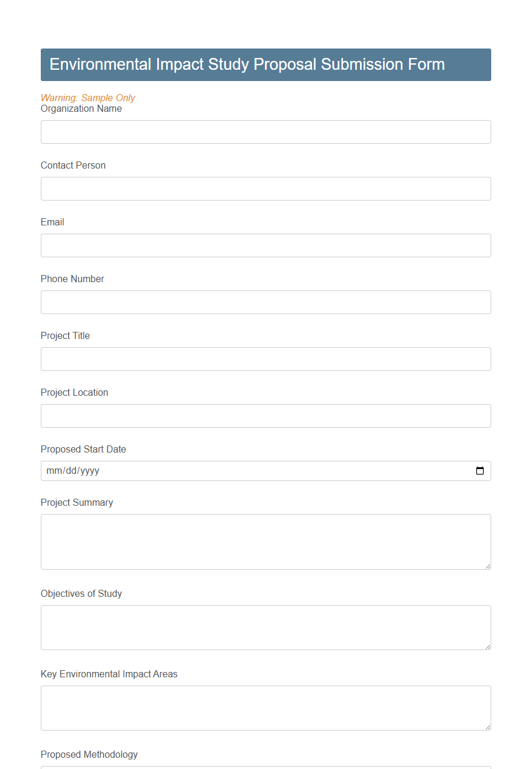Click the Proposed Methodology text area
The height and width of the screenshot is (769, 532).
[236, 767]
